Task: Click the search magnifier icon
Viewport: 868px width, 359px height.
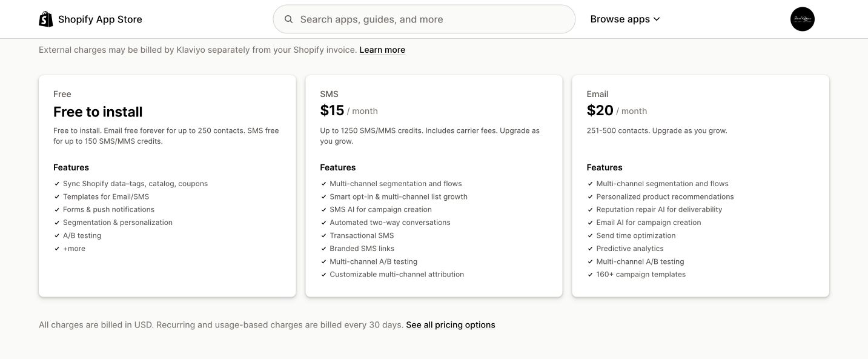Action: [289, 19]
